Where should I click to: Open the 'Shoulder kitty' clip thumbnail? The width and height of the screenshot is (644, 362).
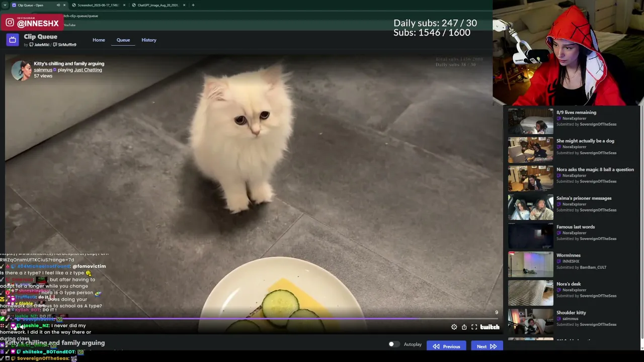point(530,322)
